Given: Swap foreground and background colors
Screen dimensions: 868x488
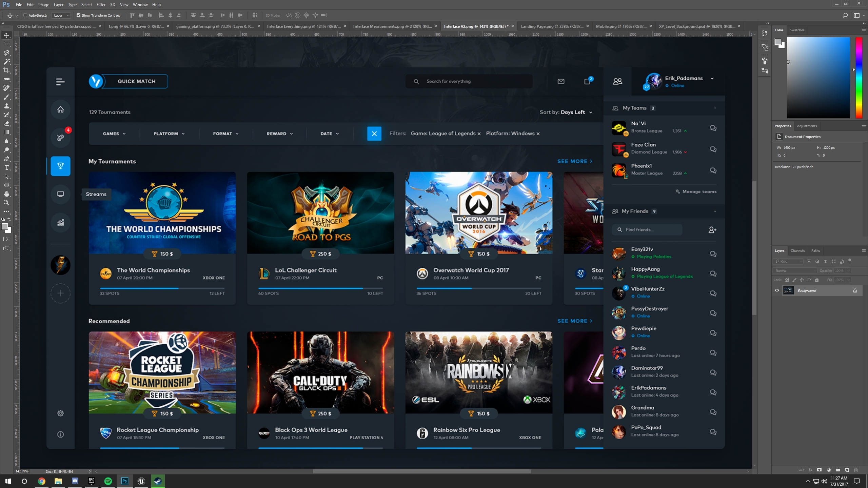Looking at the screenshot, I should point(9,219).
